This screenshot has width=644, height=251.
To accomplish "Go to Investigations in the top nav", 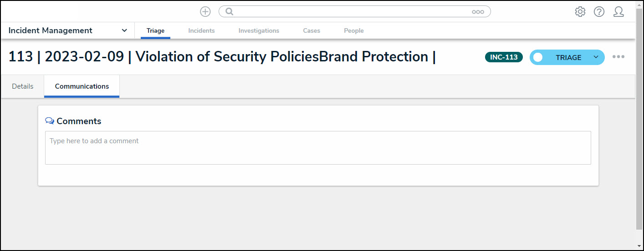I will [x=259, y=30].
